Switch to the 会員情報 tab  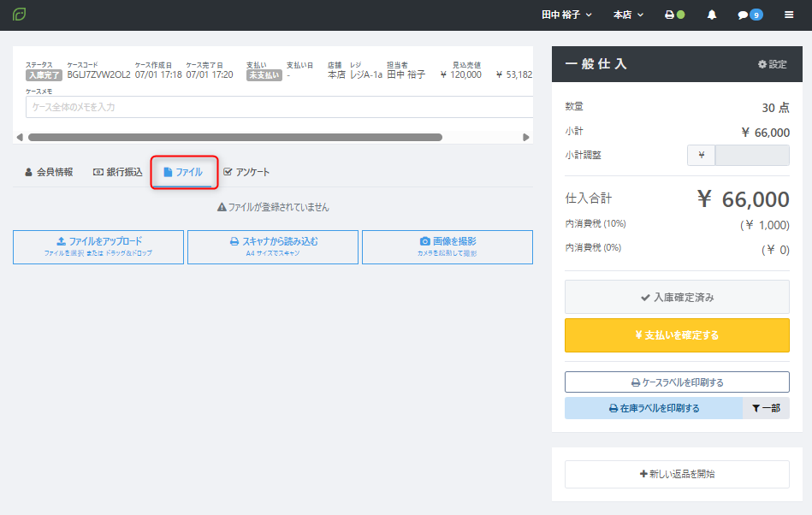pyautogui.click(x=49, y=172)
